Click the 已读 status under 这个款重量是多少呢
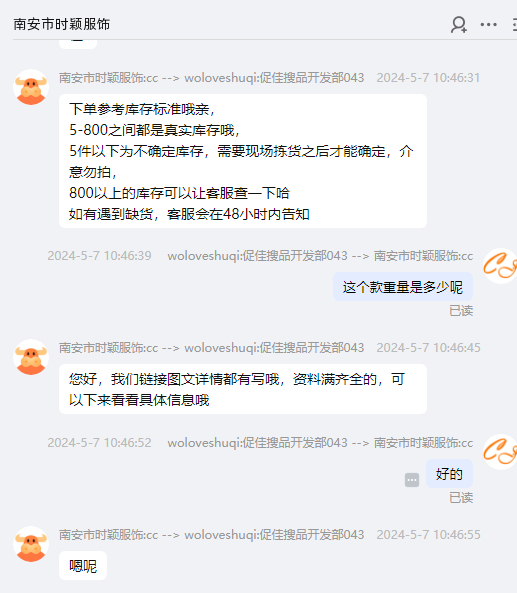 [461, 311]
